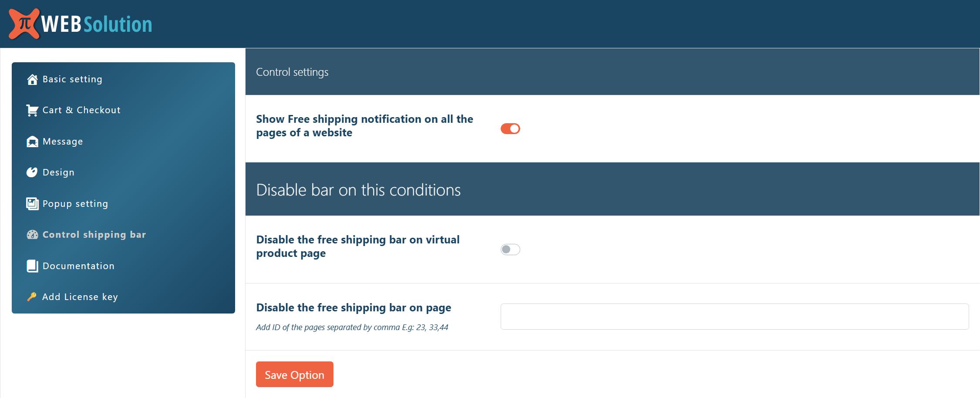The height and width of the screenshot is (398, 980).
Task: Click the image icon beside Popup setting
Action: coord(32,204)
